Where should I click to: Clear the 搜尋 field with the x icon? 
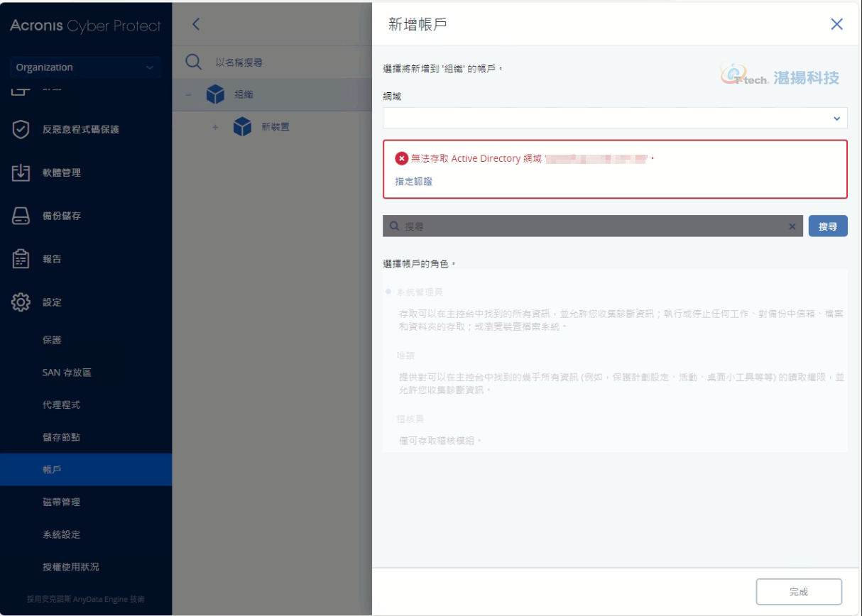[x=792, y=226]
